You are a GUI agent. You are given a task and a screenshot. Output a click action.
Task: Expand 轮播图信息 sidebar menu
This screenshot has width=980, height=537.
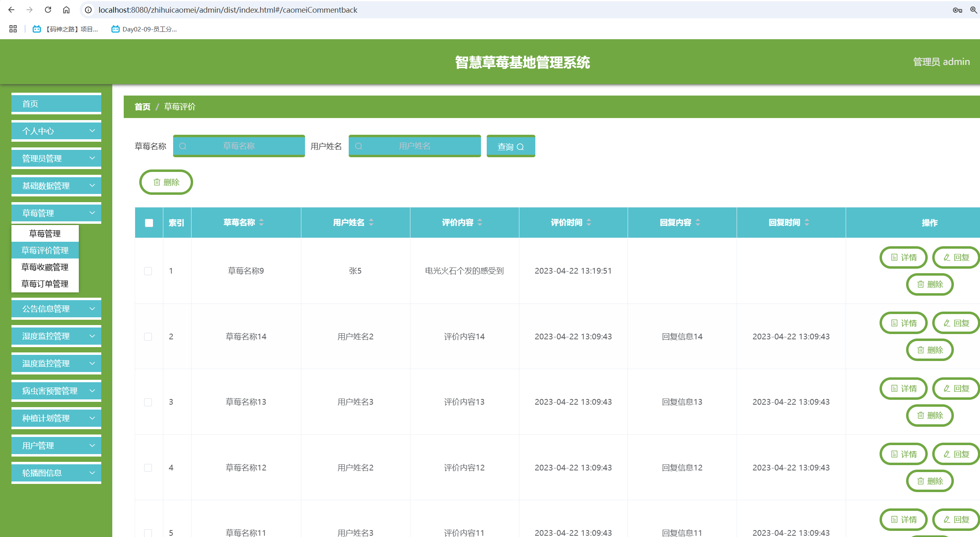[56, 473]
